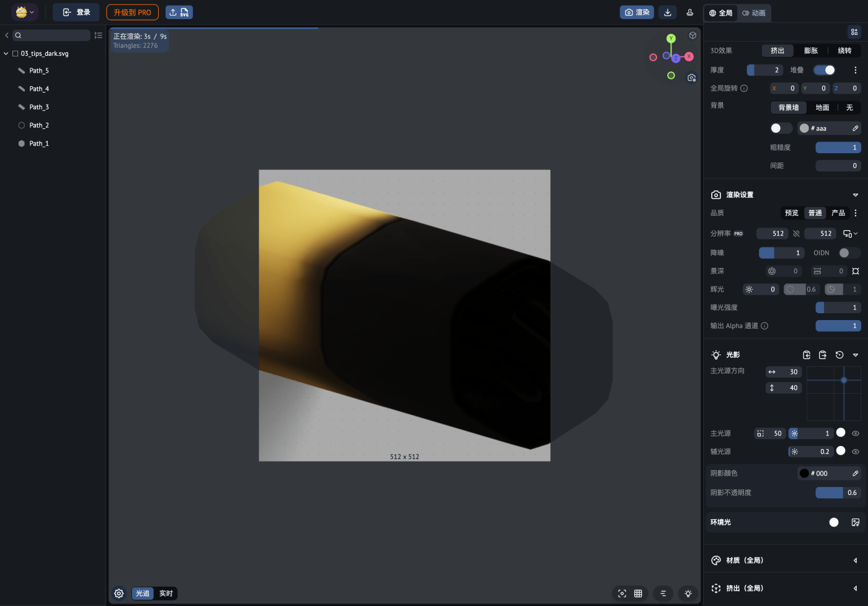Image resolution: width=868 pixels, height=606 pixels.
Task: Select the 膨胀 inflate 3D effect tab
Action: [811, 51]
